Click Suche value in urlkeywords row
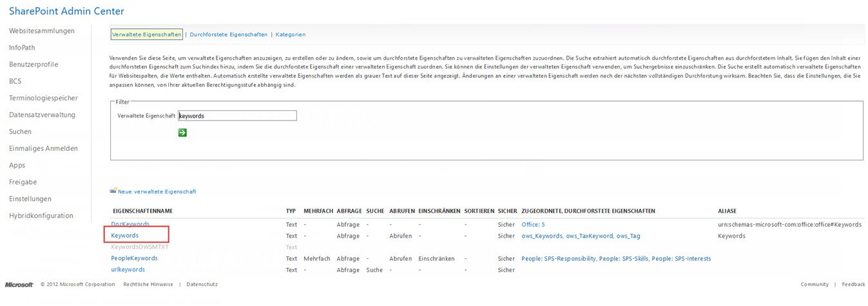Viewport: 868px width, 306px height. coord(374,270)
